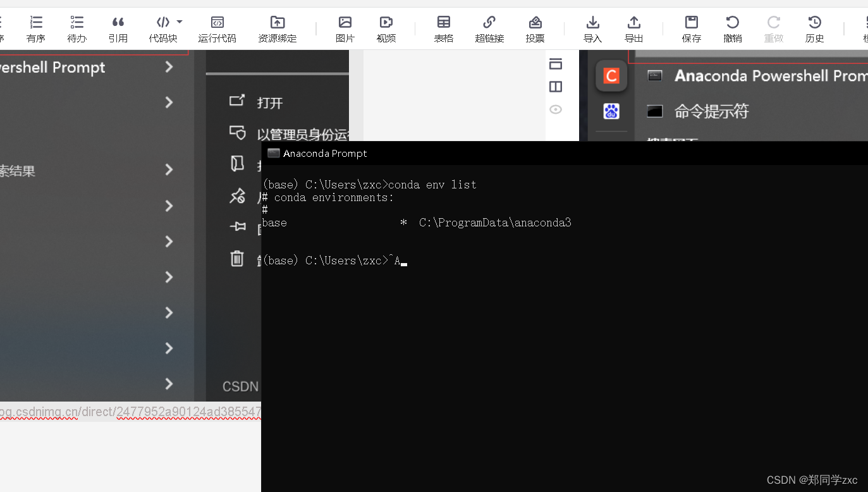Insert an ordered list with 有序
The height and width of the screenshot is (492, 868).
pyautogui.click(x=36, y=30)
